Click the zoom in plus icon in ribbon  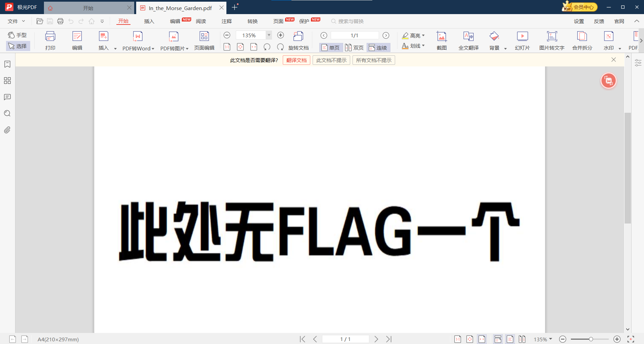tap(281, 35)
